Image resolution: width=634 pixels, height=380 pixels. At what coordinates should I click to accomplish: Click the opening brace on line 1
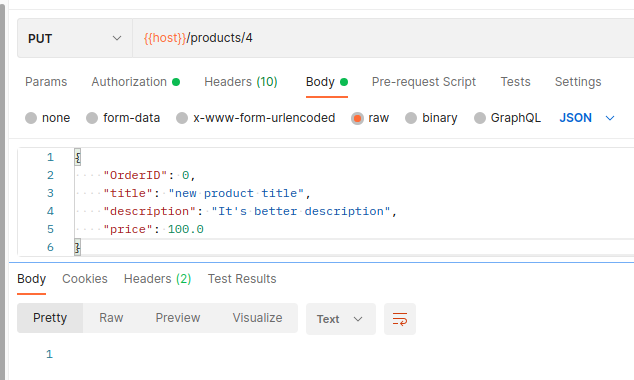click(x=78, y=157)
